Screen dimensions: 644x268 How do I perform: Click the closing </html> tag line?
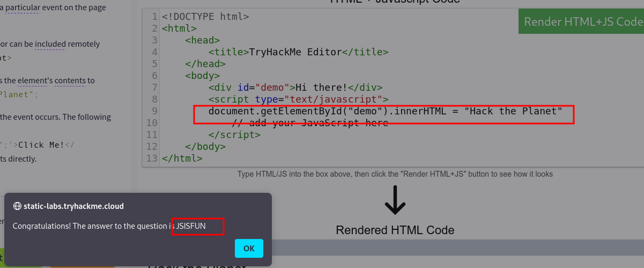click(182, 158)
